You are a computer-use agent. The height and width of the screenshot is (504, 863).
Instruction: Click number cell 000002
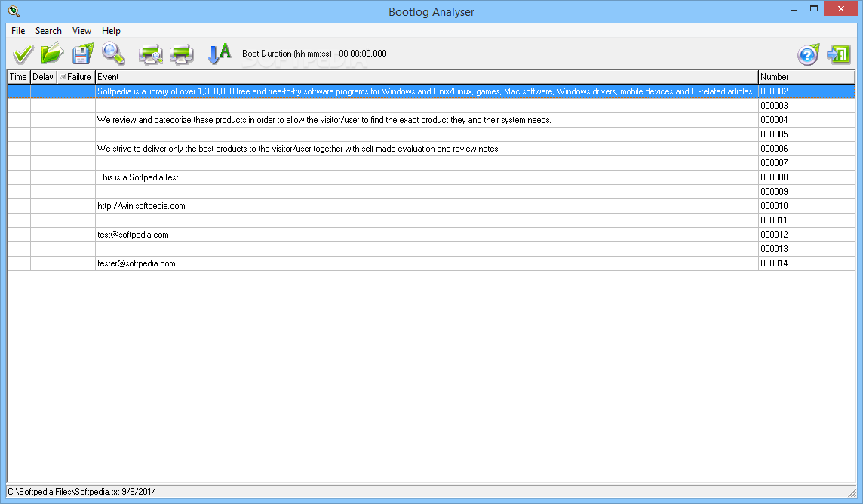click(x=806, y=91)
